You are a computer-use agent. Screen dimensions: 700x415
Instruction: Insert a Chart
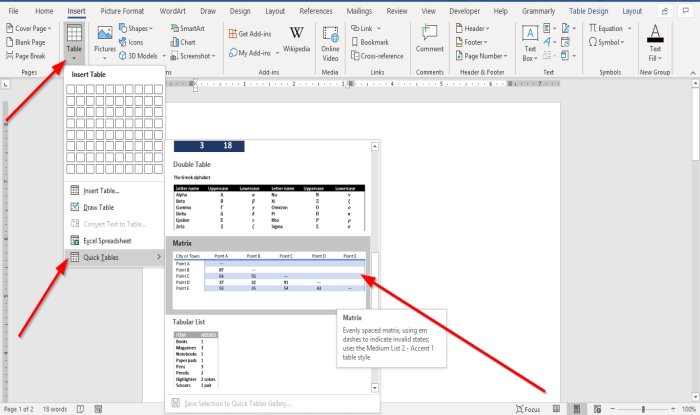point(183,42)
